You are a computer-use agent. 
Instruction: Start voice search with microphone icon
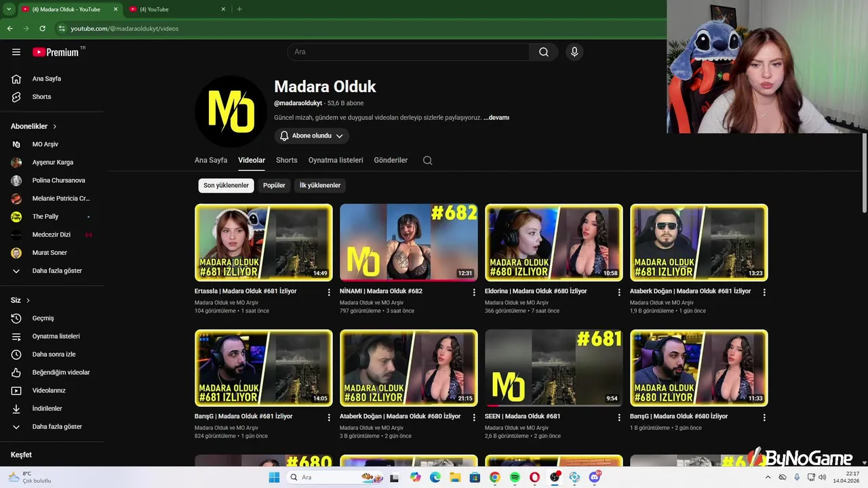coord(574,52)
